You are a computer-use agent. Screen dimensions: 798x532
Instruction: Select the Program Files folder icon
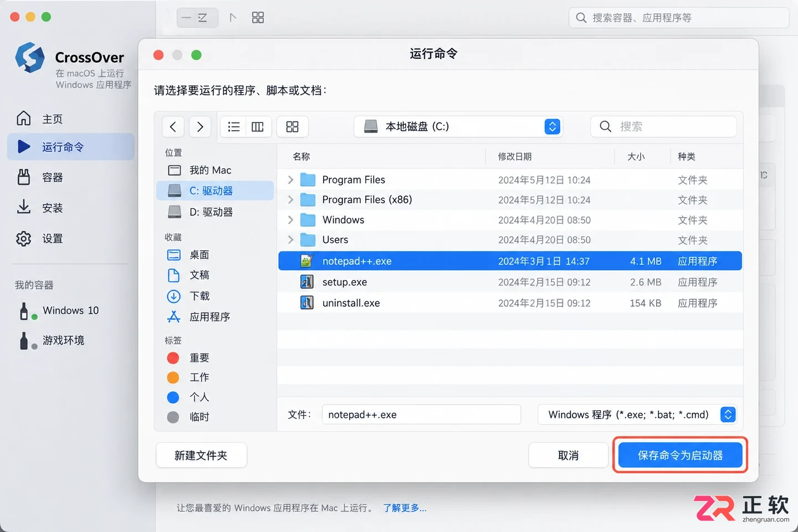[308, 180]
